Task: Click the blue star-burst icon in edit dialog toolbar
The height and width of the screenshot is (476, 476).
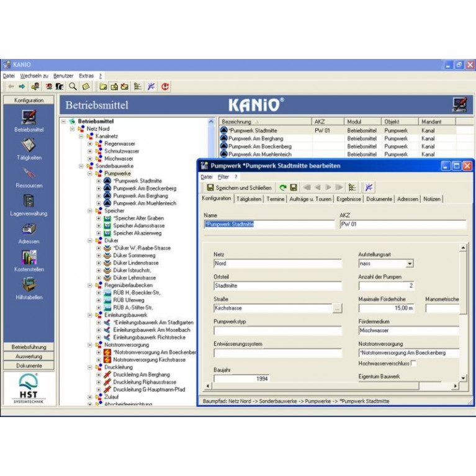Action: pos(369,187)
